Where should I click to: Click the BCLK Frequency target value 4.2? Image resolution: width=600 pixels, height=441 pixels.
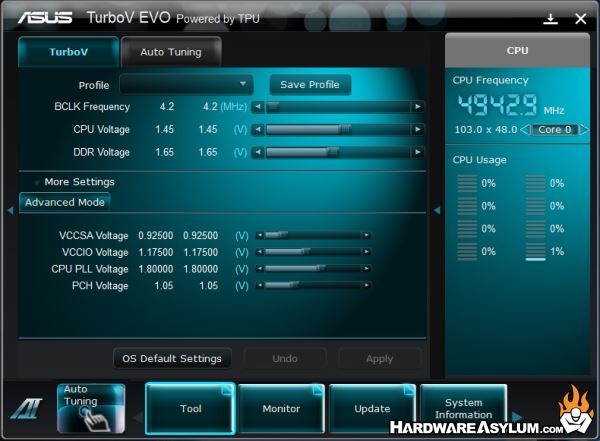pos(210,106)
